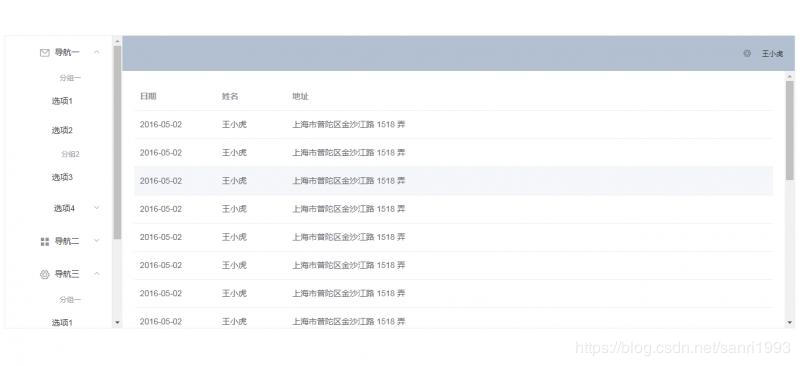Click the 日期 column header

click(x=148, y=96)
